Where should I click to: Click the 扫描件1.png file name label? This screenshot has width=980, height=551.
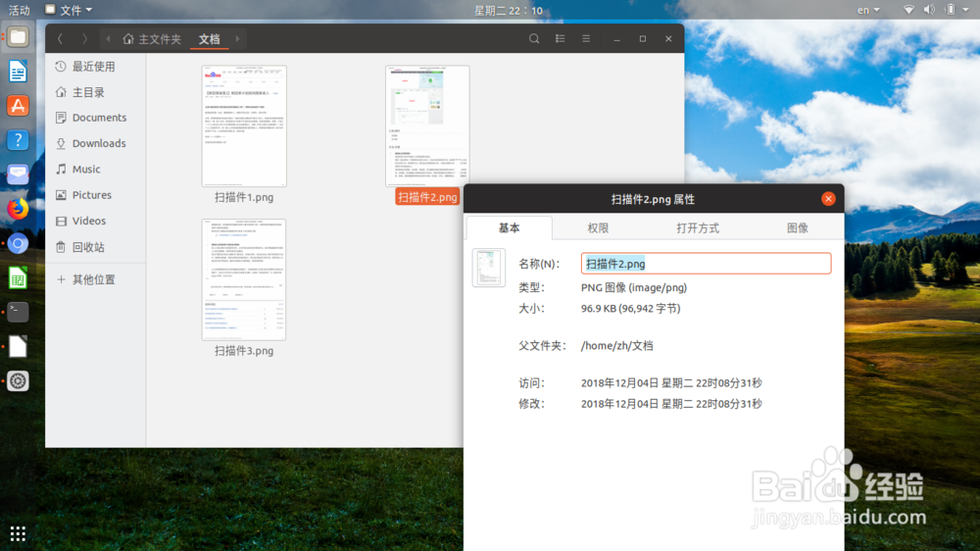tap(244, 197)
